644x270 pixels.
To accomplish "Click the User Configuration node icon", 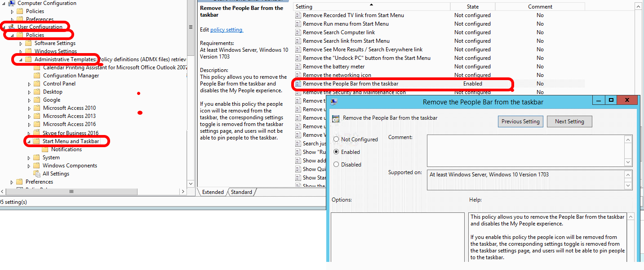I will coord(12,27).
